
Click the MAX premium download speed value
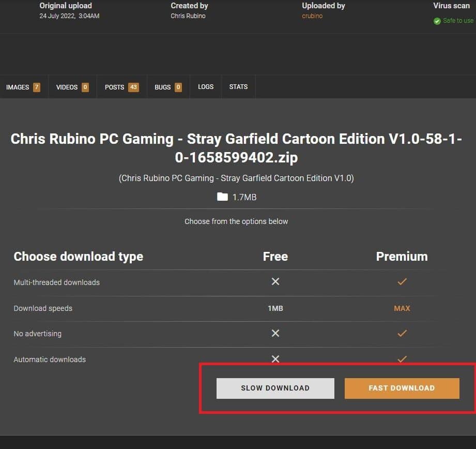[402, 308]
